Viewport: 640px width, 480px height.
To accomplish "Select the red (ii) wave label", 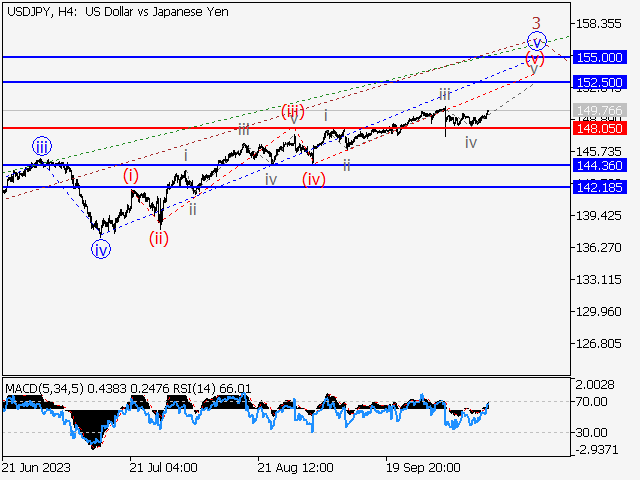I will 158,238.
